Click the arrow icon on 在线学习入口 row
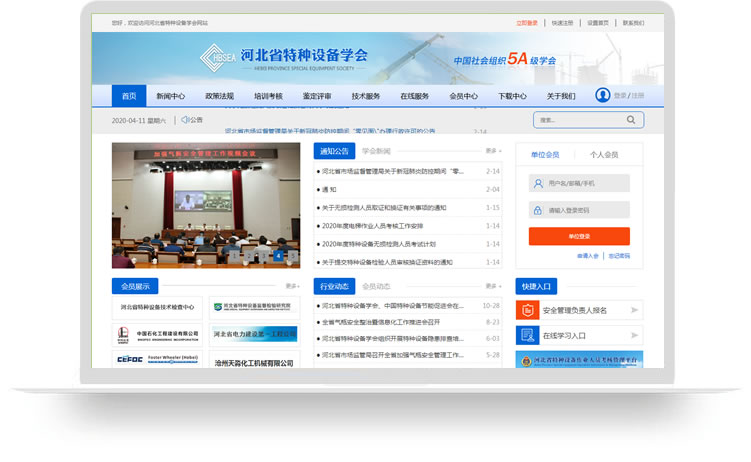Viewport: 751px width, 462px height. tap(634, 336)
